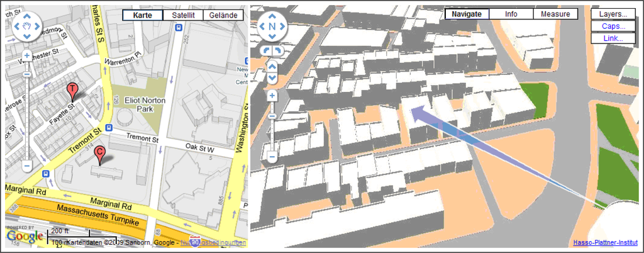Viewport: 644px width, 253px height.
Task: Switch the map to Satellit view
Action: (x=184, y=15)
